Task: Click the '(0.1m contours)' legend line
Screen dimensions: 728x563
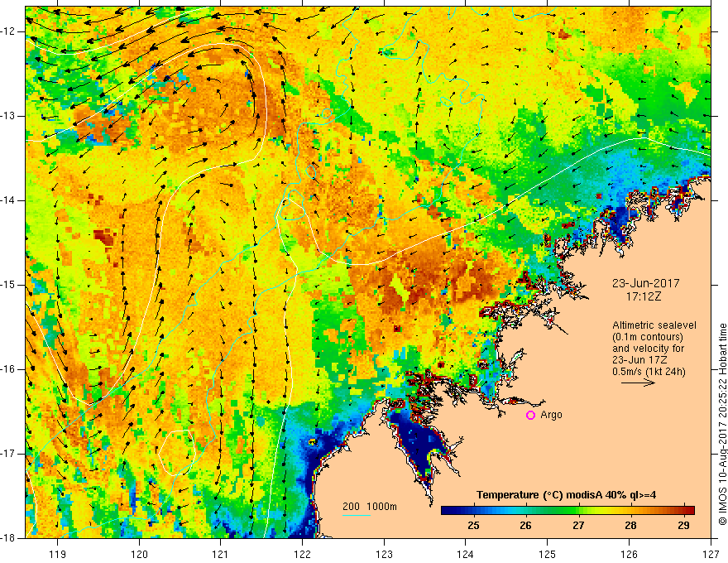Action: (648, 337)
